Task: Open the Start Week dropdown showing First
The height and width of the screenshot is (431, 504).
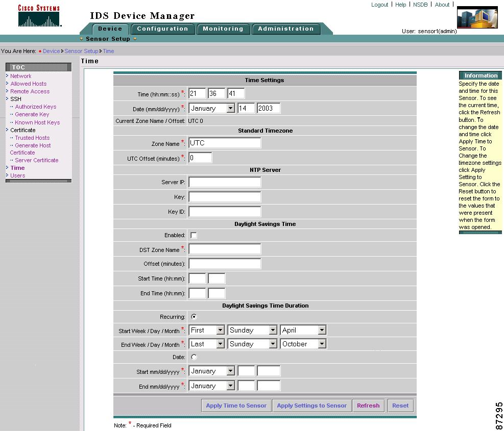Action: pos(206,330)
